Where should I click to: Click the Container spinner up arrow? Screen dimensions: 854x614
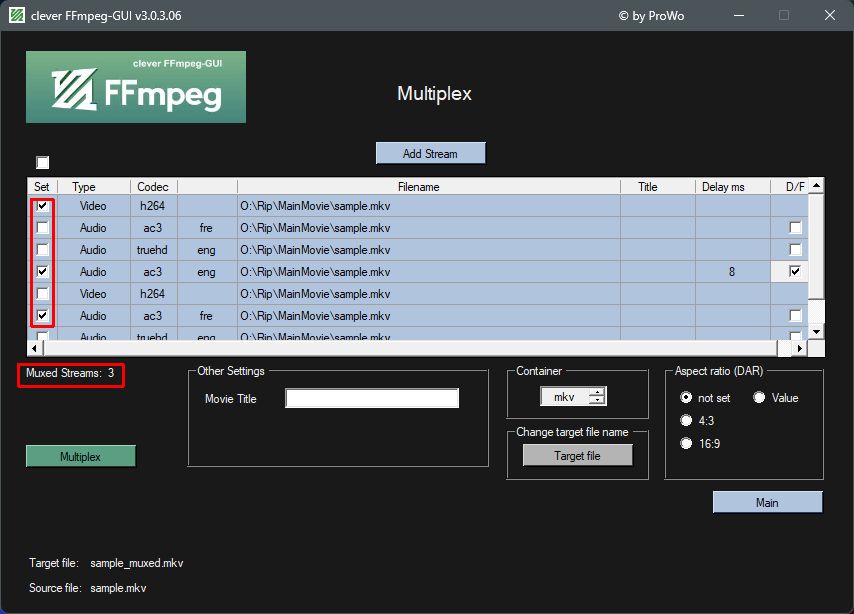(597, 392)
